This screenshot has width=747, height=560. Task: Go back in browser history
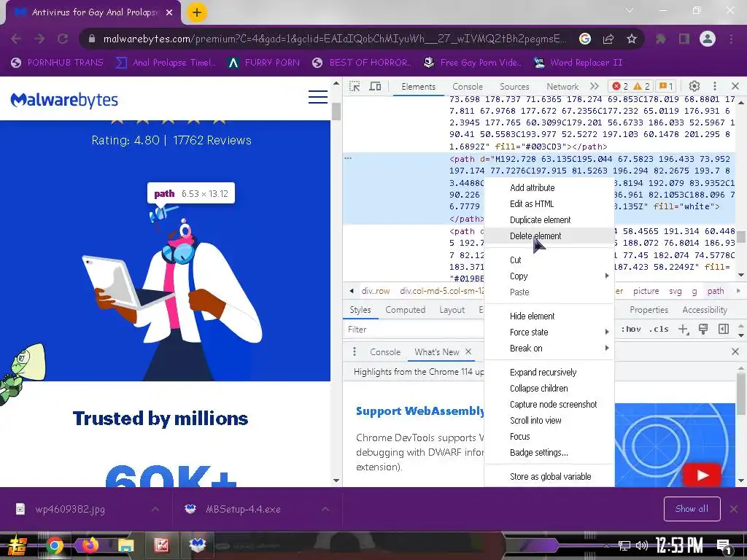[16, 39]
